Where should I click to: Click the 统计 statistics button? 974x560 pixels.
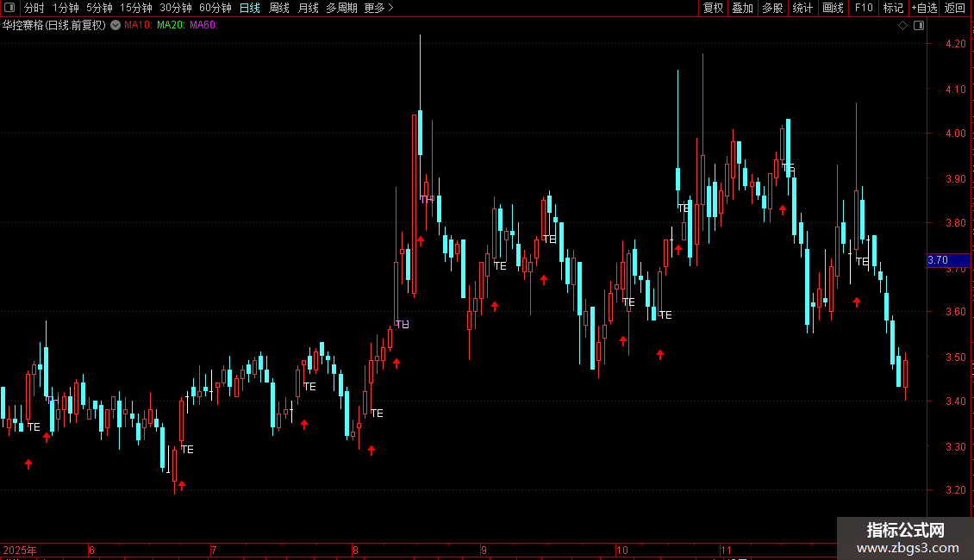click(x=802, y=8)
